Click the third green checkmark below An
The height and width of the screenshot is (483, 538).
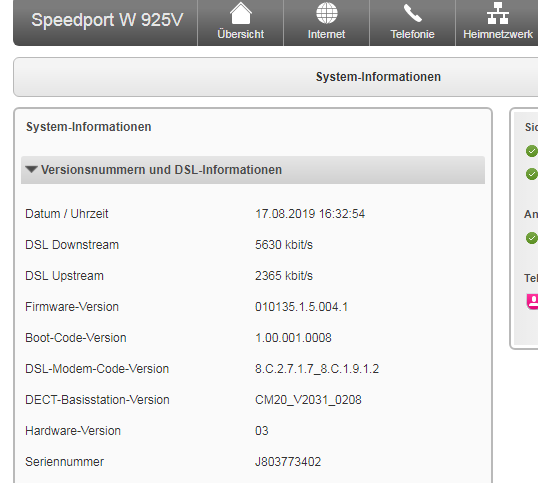tap(532, 238)
